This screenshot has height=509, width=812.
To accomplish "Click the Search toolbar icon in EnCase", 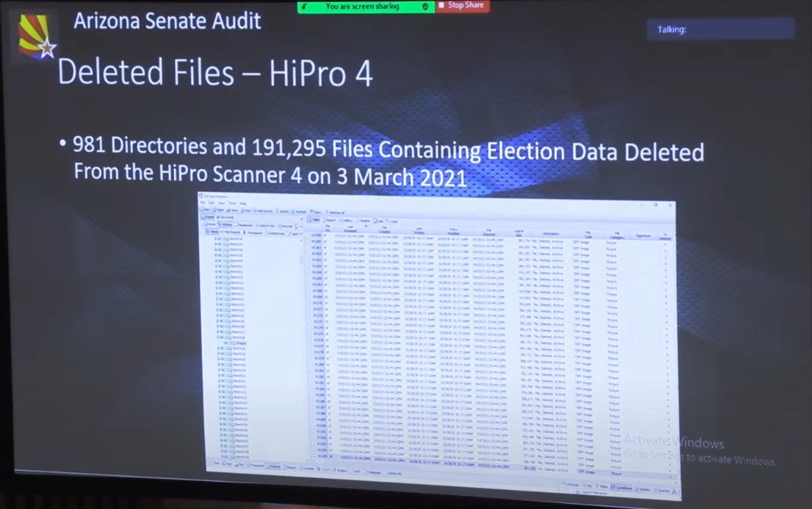I will 283,210.
